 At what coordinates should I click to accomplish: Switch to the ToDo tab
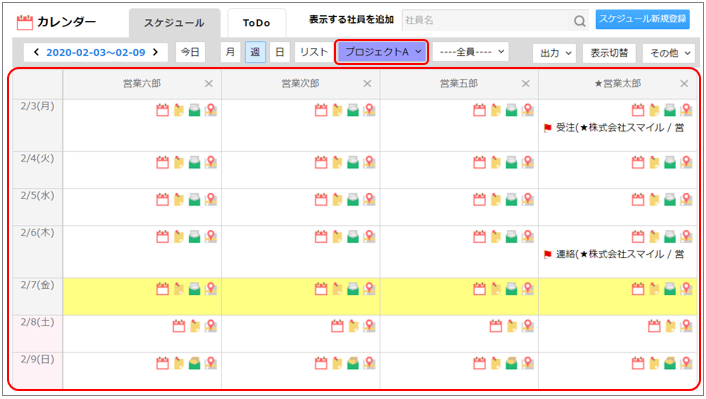pos(257,23)
